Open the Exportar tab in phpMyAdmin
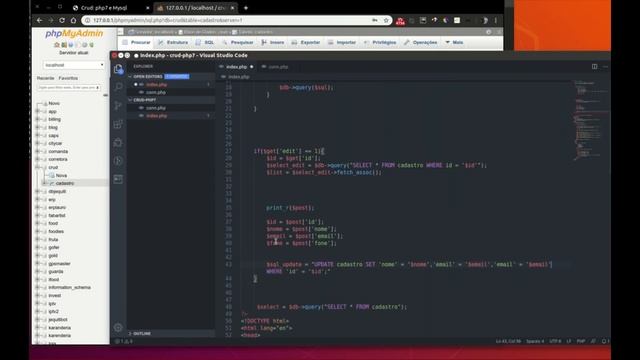 [306, 42]
